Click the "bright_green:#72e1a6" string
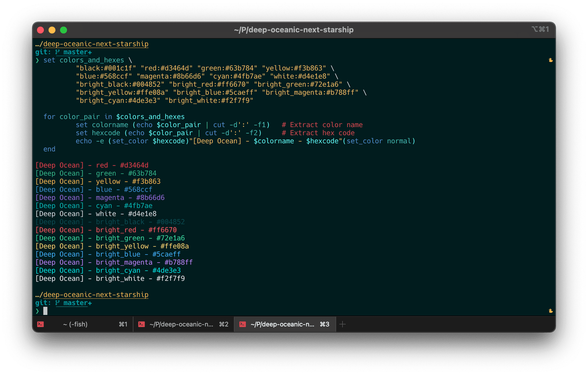588x375 pixels. click(298, 84)
